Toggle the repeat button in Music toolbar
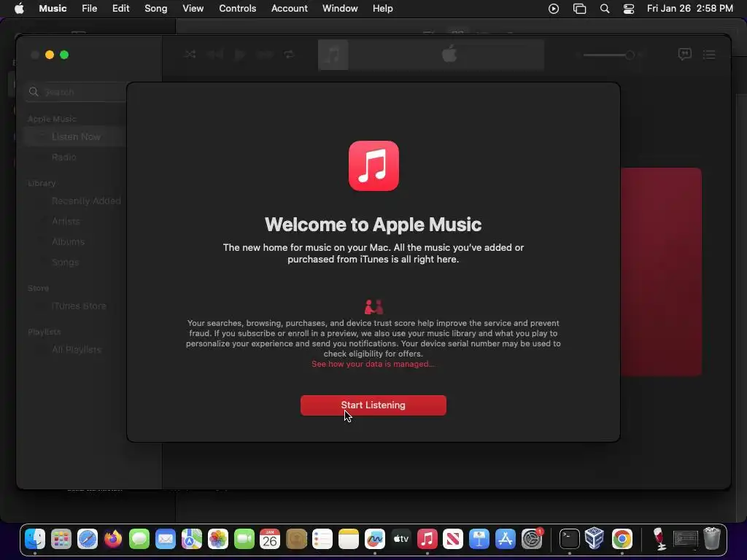Screen dimensions: 747x560 click(x=289, y=54)
